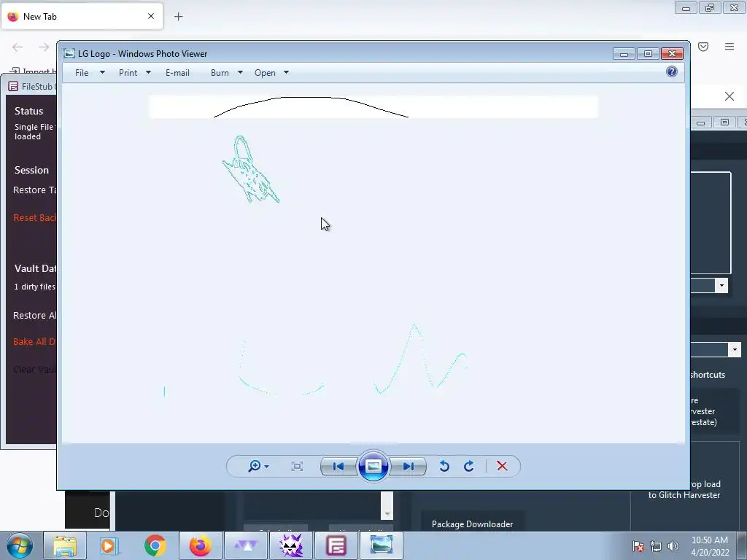Image resolution: width=747 pixels, height=560 pixels.
Task: Switch to purple triangle app in taskbar
Action: 246,545
